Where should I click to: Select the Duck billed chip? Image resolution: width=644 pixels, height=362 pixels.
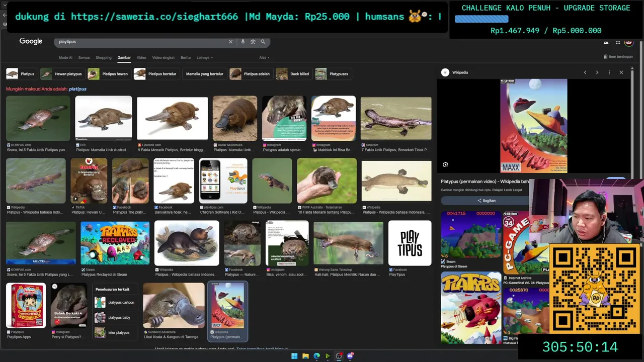[x=294, y=74]
